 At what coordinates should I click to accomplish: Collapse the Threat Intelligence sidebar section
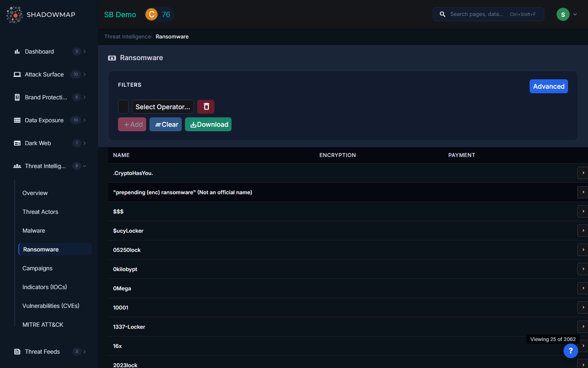click(85, 166)
